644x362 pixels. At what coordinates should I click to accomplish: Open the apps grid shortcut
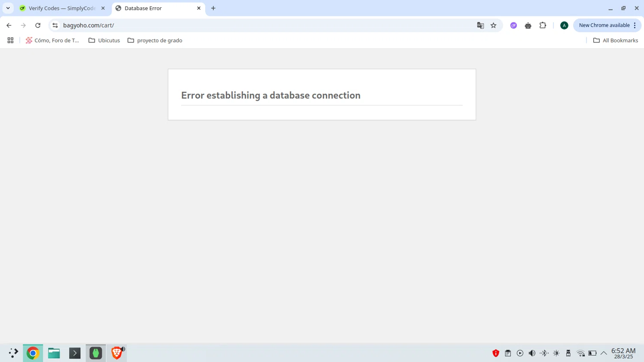click(10, 40)
